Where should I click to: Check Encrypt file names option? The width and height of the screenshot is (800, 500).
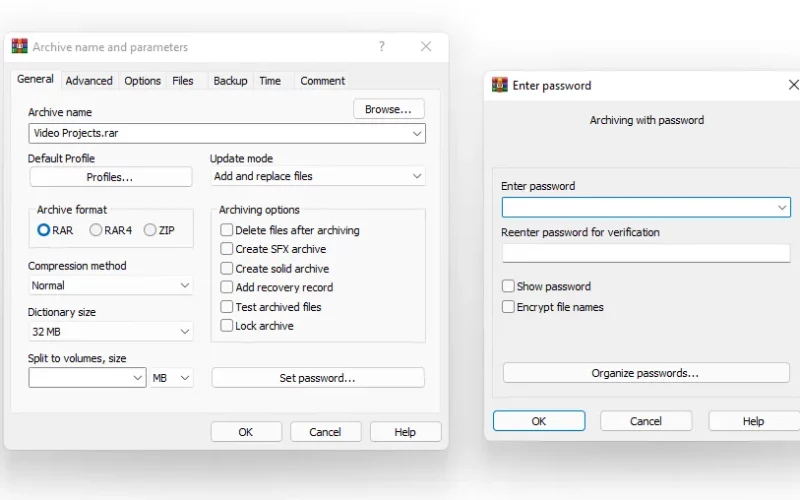click(508, 307)
